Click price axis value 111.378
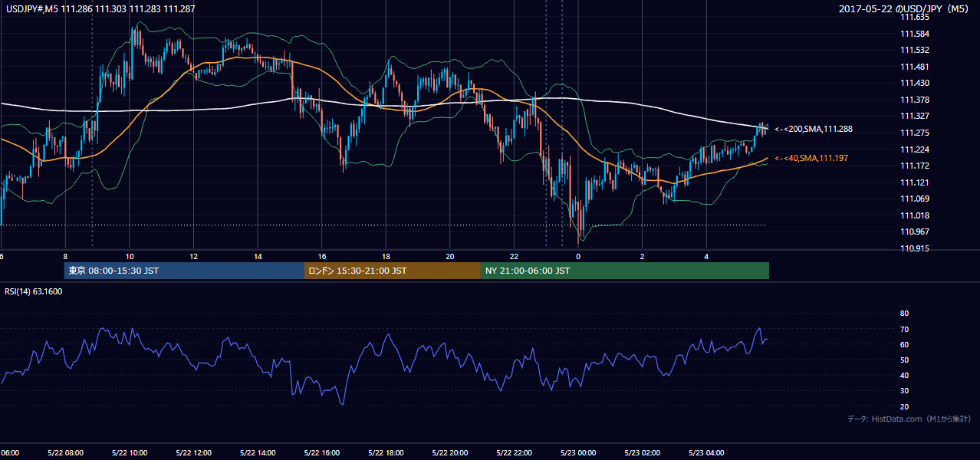This screenshot has height=460, width=980. click(916, 100)
